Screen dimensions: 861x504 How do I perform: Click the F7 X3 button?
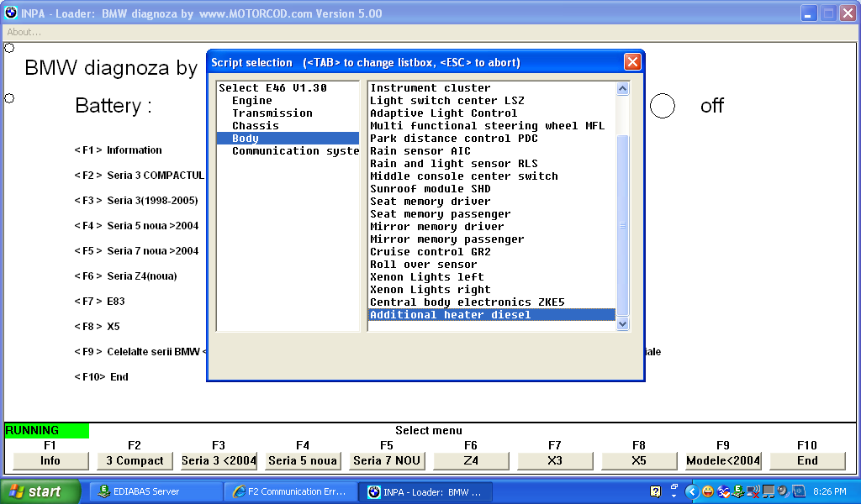click(555, 460)
